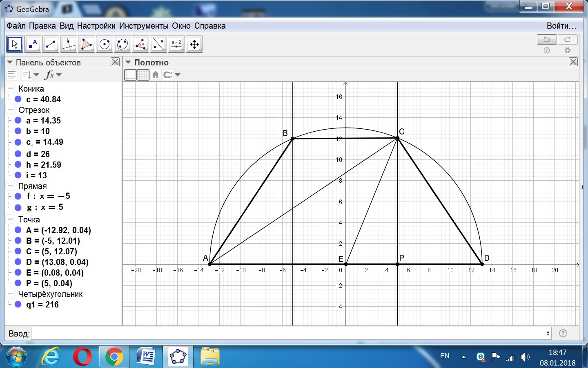Select the Polygon tool
Image resolution: width=588 pixels, height=368 pixels.
[87, 44]
